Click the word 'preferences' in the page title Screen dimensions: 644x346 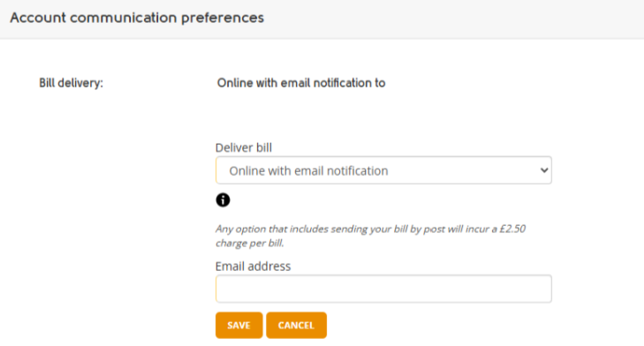click(x=223, y=19)
